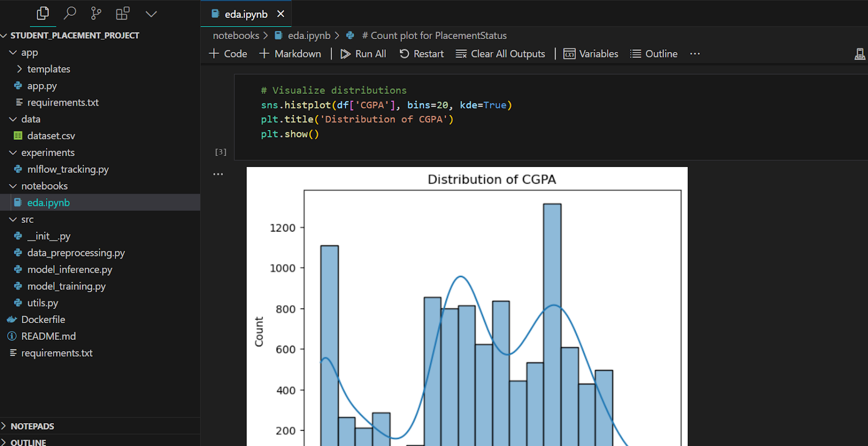Open the Explorer view icon
The width and height of the screenshot is (868, 446).
click(43, 14)
